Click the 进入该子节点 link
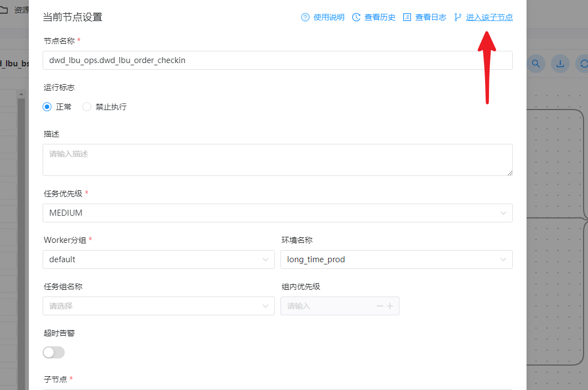 (489, 17)
